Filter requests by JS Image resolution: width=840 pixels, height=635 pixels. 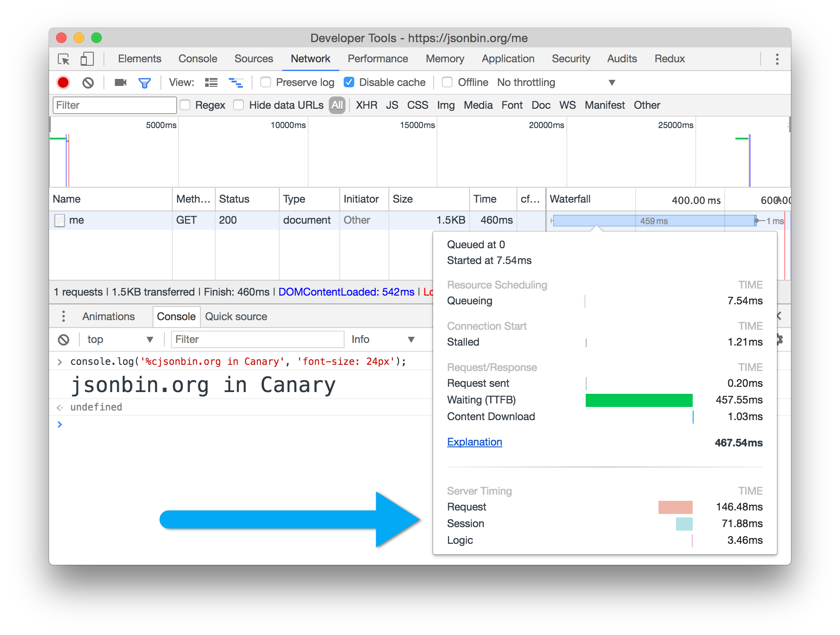(392, 105)
